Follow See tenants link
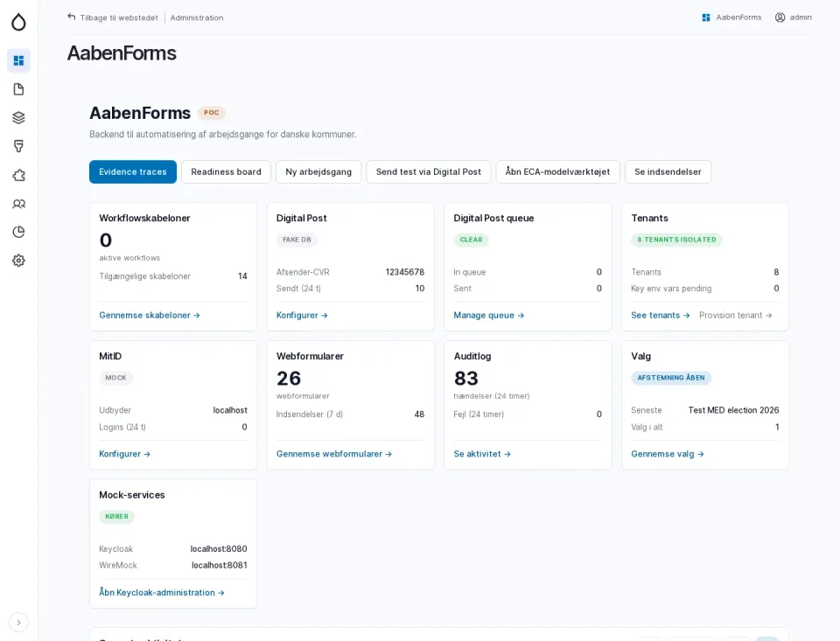The height and width of the screenshot is (641, 840). [660, 316]
